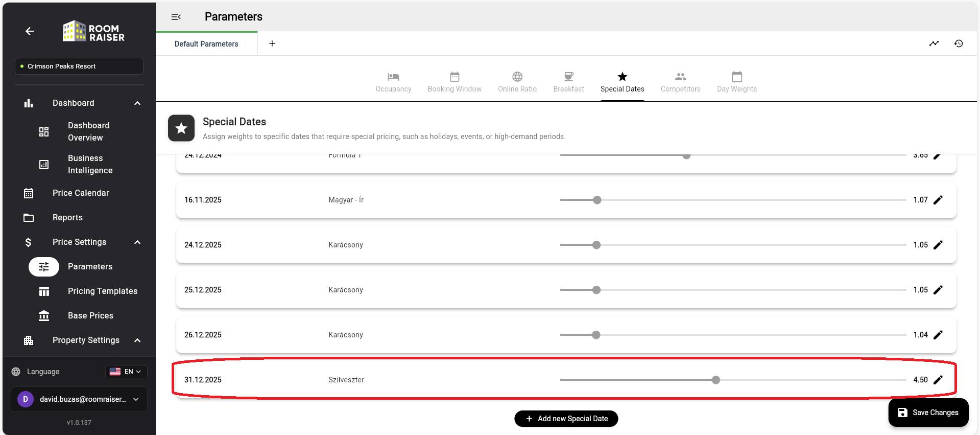
Task: Collapse the sidebar menu icon
Action: click(x=176, y=17)
